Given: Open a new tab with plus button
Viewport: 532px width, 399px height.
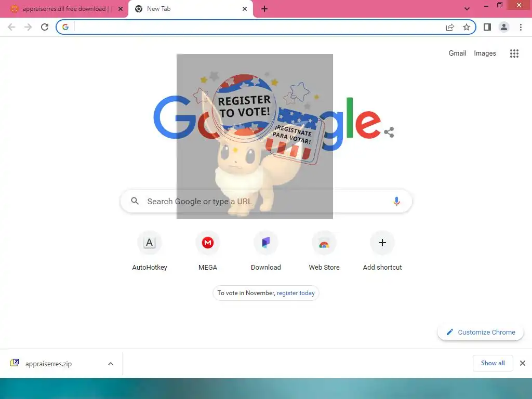Looking at the screenshot, I should point(264,9).
